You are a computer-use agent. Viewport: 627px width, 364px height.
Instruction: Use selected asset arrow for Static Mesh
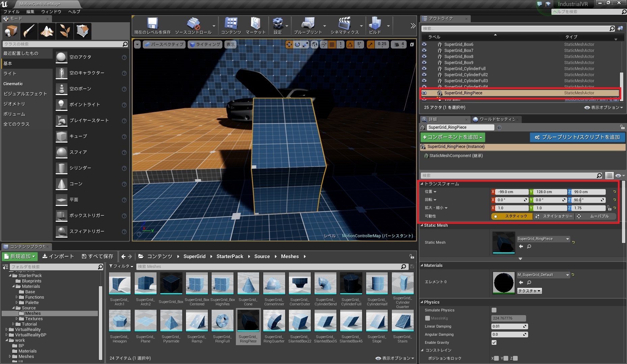(x=521, y=246)
